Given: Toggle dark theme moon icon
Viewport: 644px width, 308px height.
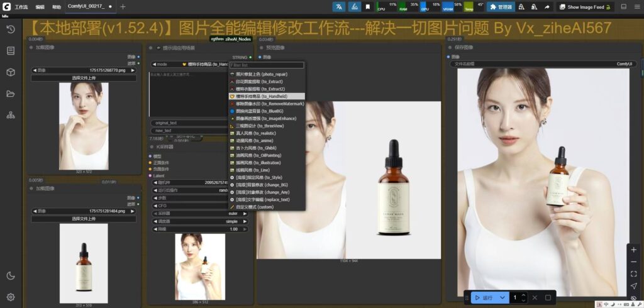Looking at the screenshot, I should (11, 275).
